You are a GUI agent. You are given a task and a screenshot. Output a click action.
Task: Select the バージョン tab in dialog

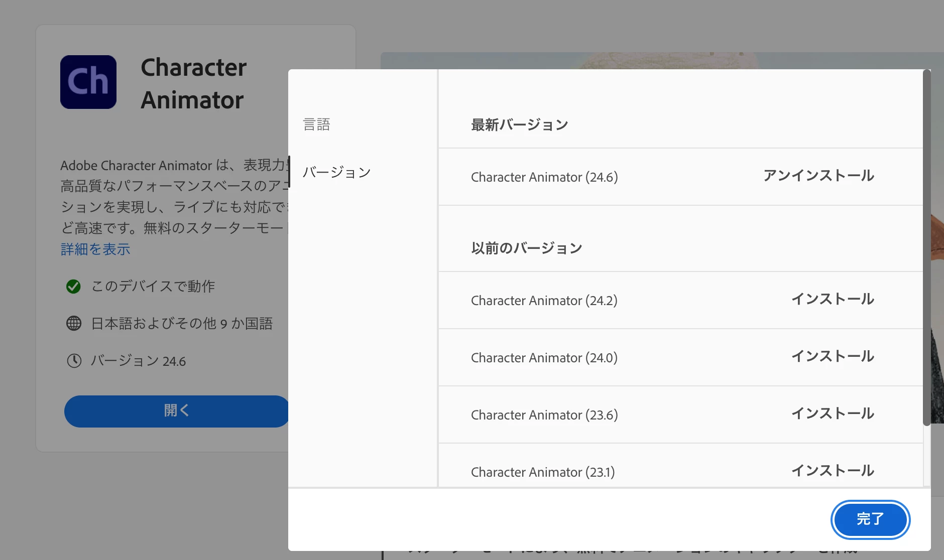(x=337, y=173)
